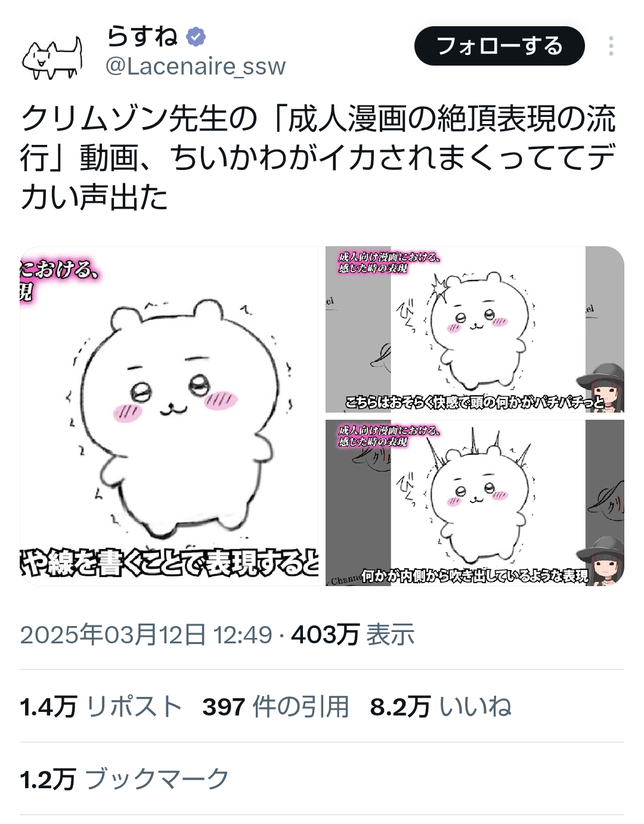Open the 1.2万 ブックマーク count
Viewport: 644px width, 824px height.
click(125, 779)
